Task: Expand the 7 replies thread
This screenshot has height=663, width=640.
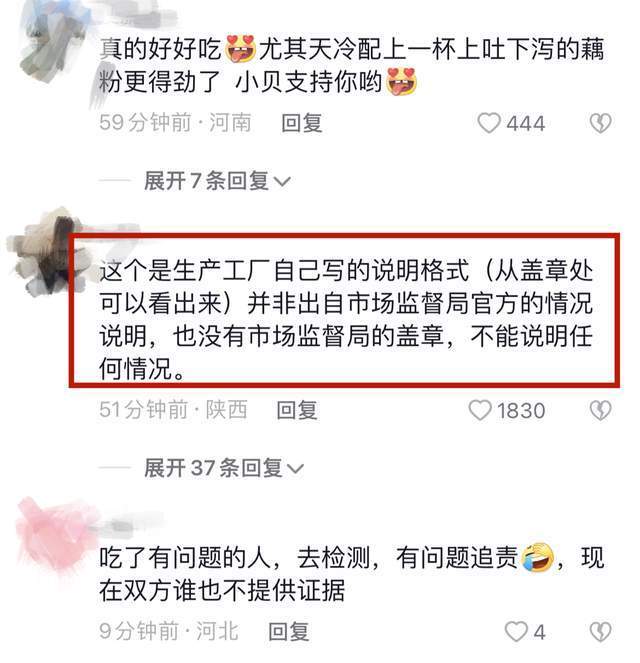Action: coord(217,181)
